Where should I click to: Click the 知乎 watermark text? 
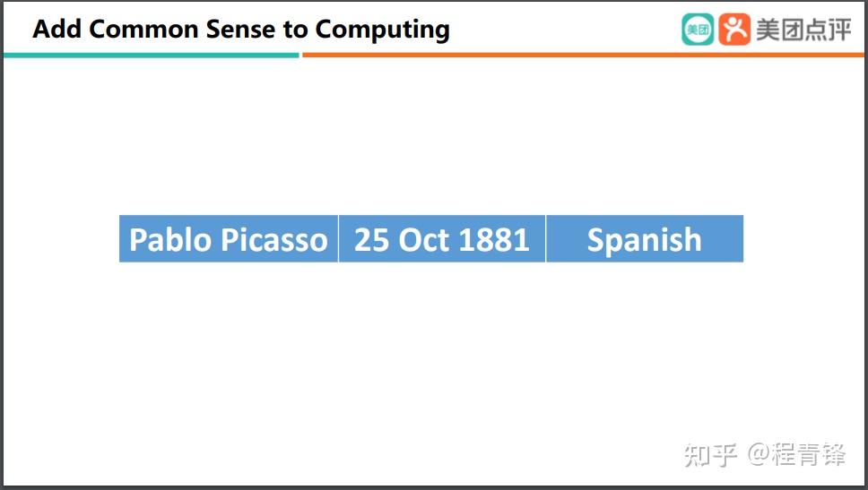(711, 455)
